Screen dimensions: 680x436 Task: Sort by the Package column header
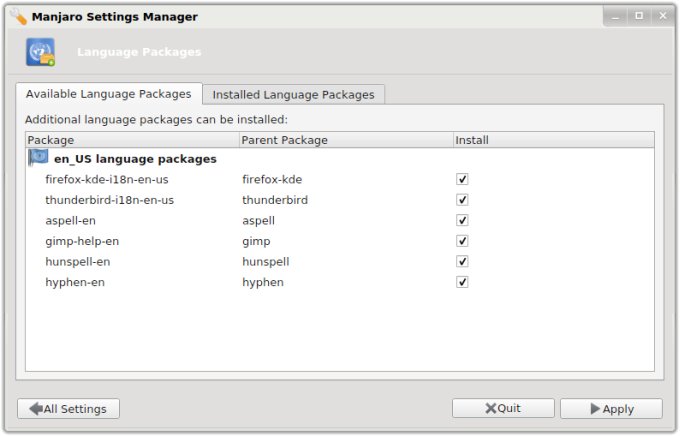[132, 140]
